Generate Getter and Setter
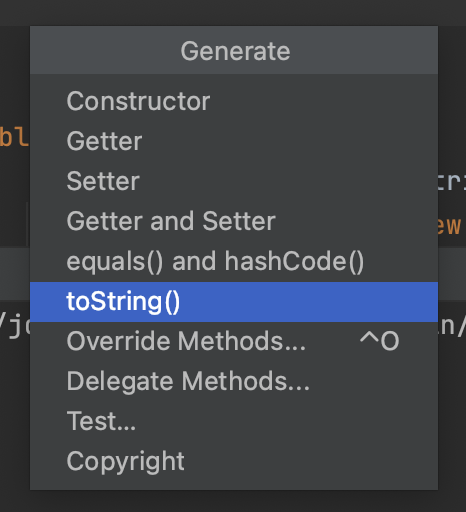Image resolution: width=466 pixels, height=512 pixels. pos(234,221)
